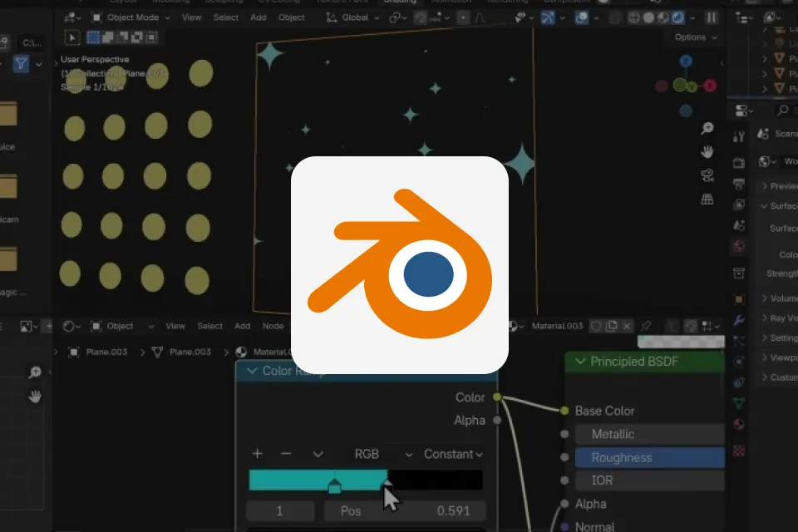This screenshot has height=532, width=798.
Task: Open the Object Data green triangle tab
Action: [x=739, y=403]
